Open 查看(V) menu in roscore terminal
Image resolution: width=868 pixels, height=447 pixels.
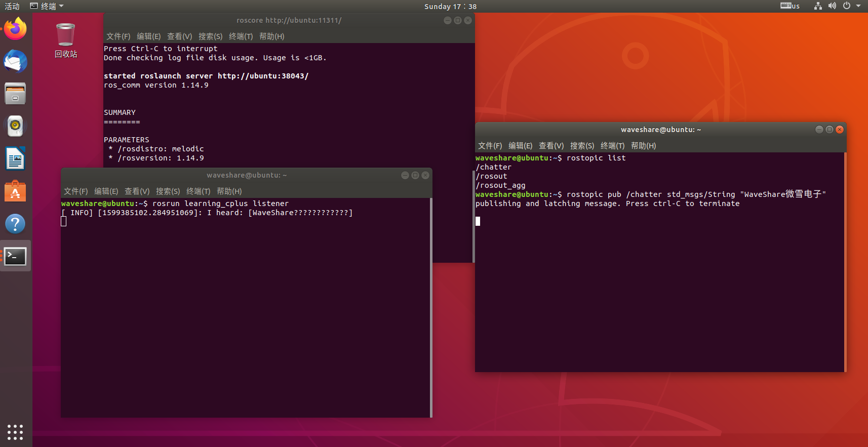[x=180, y=36]
